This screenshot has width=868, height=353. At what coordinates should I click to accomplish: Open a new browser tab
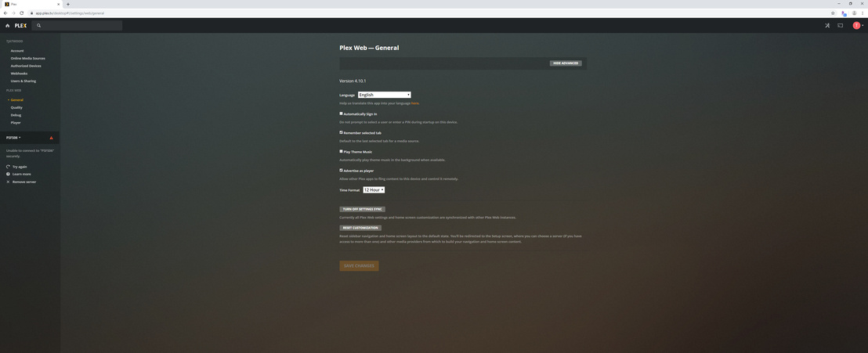point(68,4)
